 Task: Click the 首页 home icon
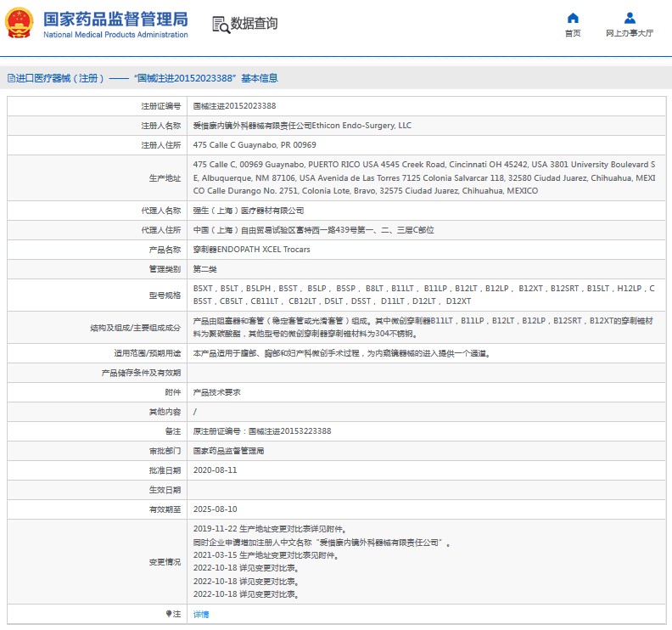tap(573, 18)
